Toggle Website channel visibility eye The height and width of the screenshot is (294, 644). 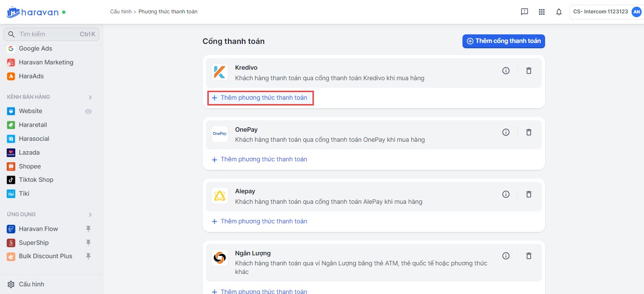(88, 111)
